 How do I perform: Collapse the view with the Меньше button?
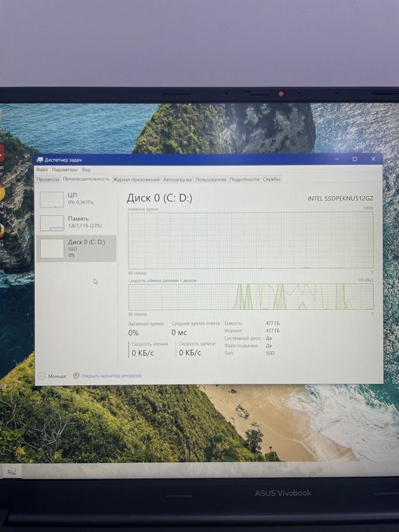52,376
